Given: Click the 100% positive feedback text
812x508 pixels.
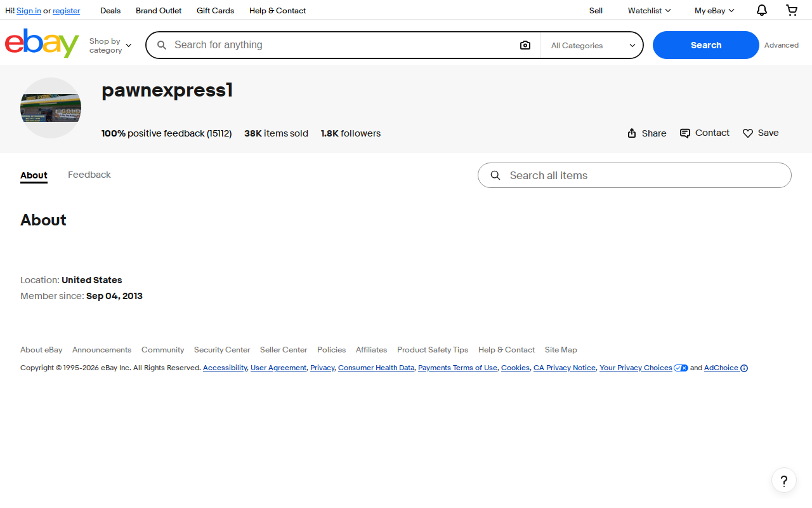Looking at the screenshot, I should 167,133.
